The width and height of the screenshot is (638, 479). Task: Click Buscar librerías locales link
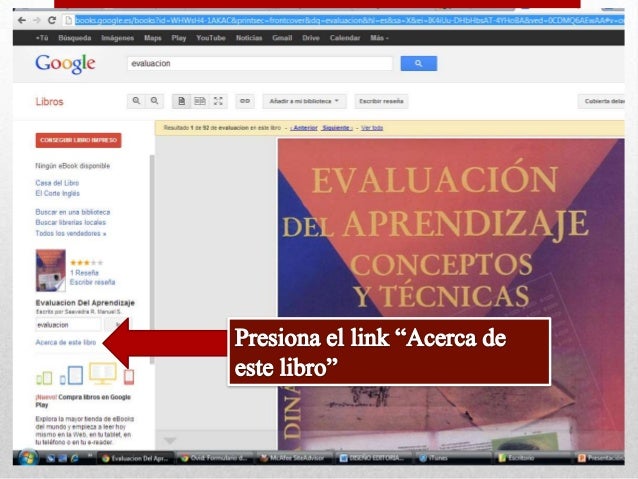[71, 223]
